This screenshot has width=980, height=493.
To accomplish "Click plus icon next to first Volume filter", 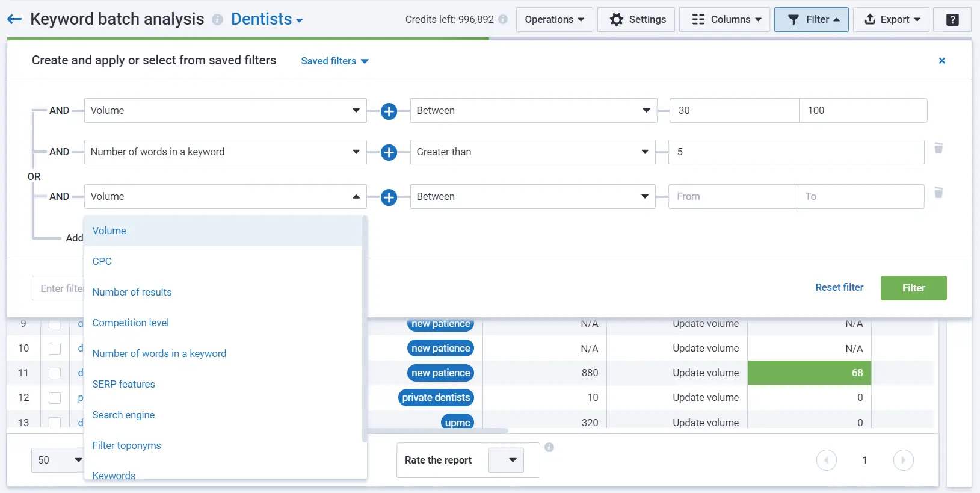I will click(x=389, y=111).
